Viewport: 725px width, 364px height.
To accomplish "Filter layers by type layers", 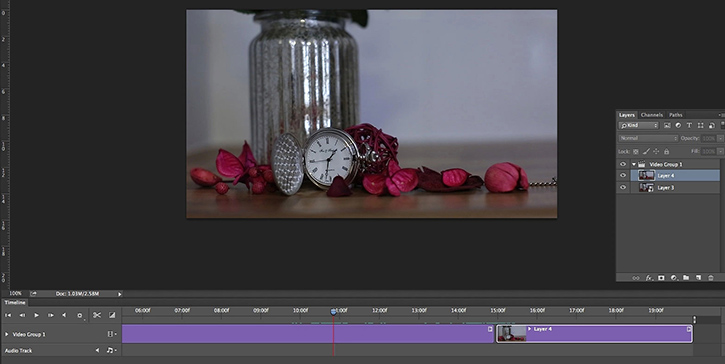I will (689, 125).
